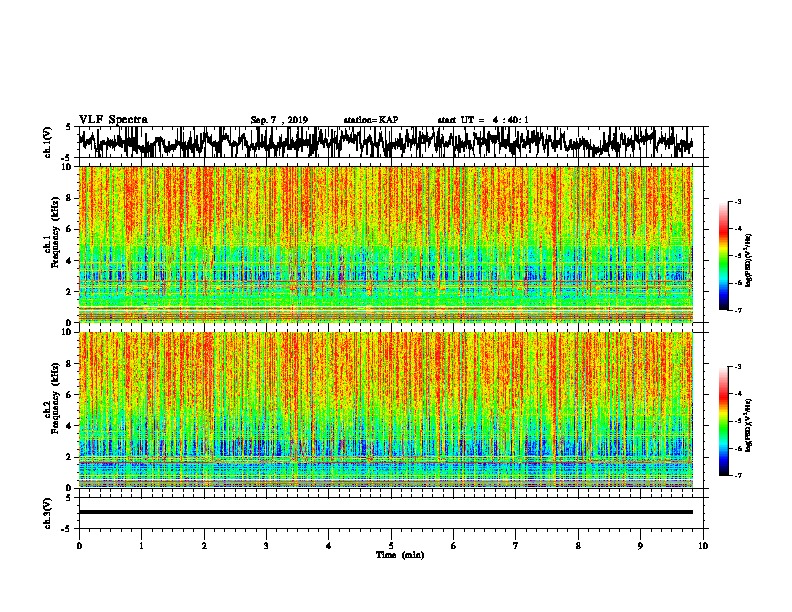Click the time axis tick label "3"
The height and width of the screenshot is (612, 792).
266,546
